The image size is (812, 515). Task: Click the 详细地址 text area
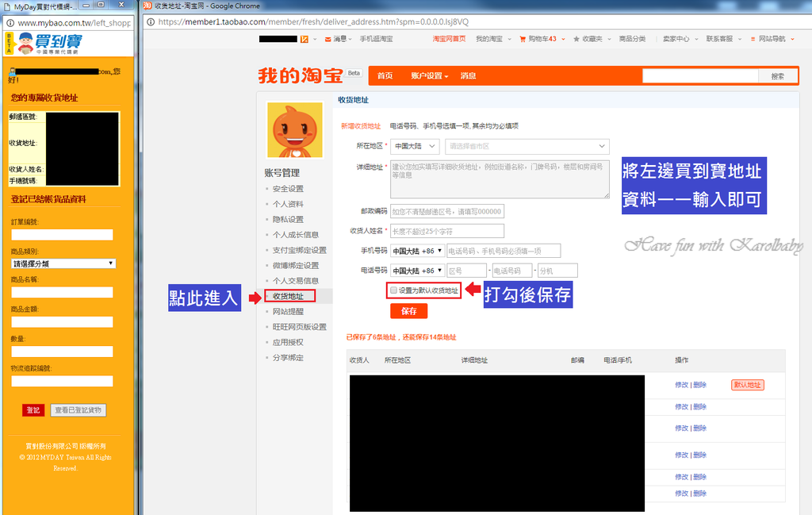click(500, 179)
